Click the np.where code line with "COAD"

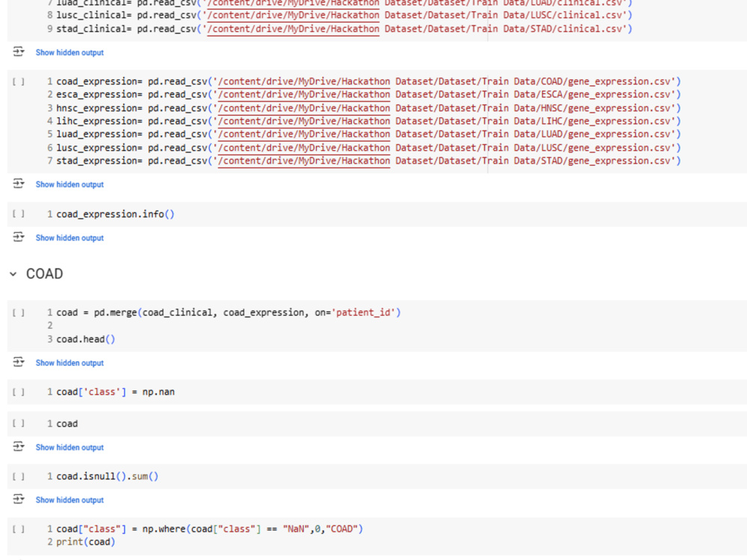click(210, 529)
